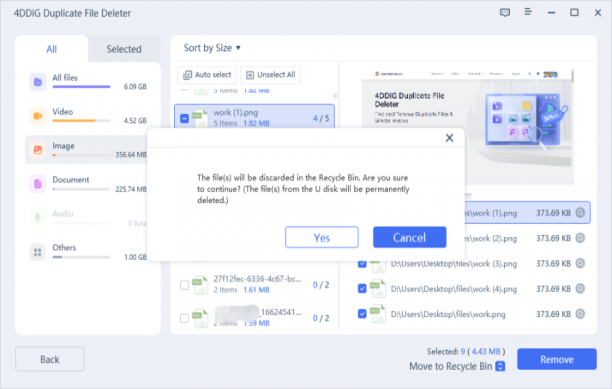
Task: Click the Others category icon
Action: click(38, 252)
